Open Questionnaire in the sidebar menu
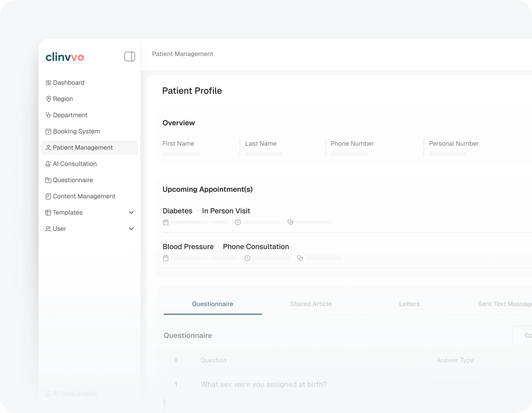The image size is (532, 413). tap(90, 180)
